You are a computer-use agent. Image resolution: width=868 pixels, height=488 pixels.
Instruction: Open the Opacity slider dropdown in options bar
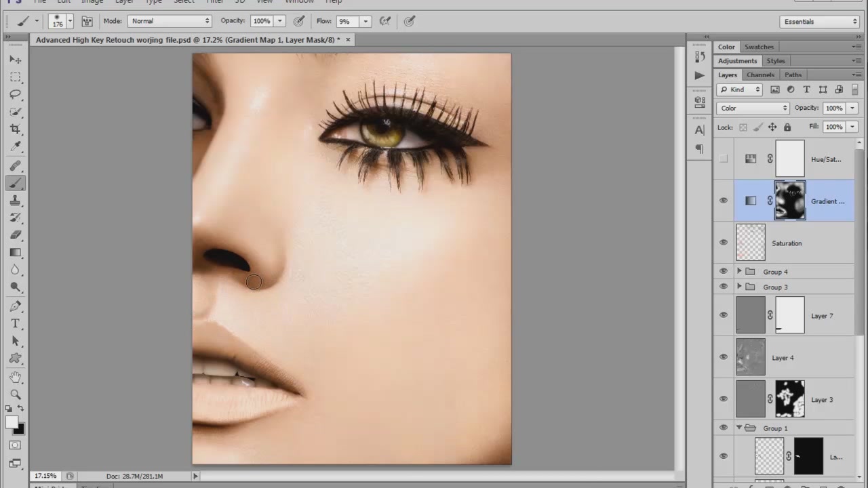[x=279, y=21]
